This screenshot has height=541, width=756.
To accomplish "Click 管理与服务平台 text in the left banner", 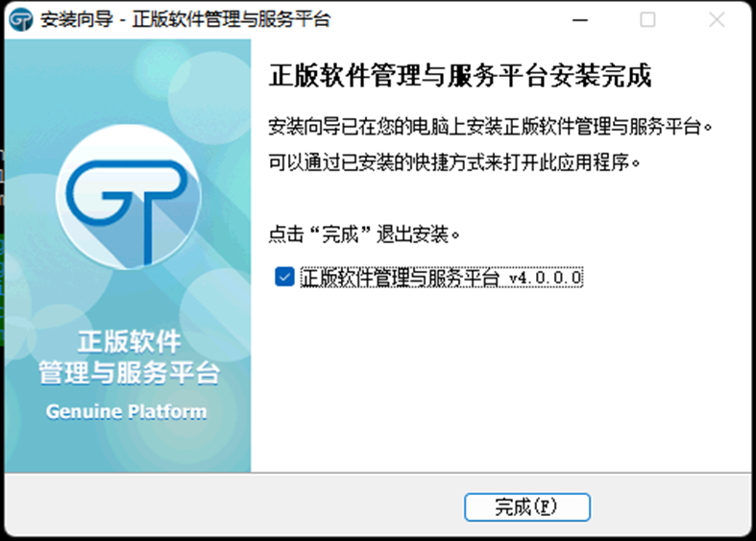I will pyautogui.click(x=129, y=373).
